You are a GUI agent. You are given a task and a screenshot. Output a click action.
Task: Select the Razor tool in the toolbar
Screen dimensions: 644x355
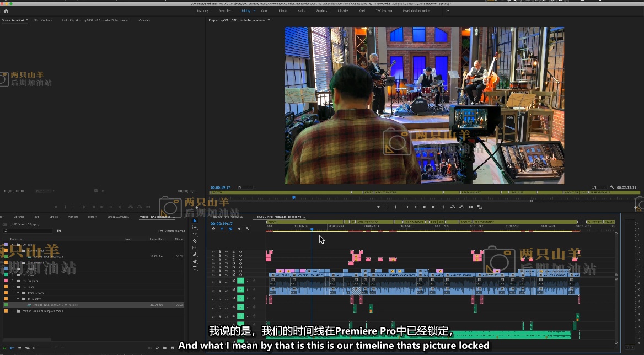pyautogui.click(x=195, y=241)
